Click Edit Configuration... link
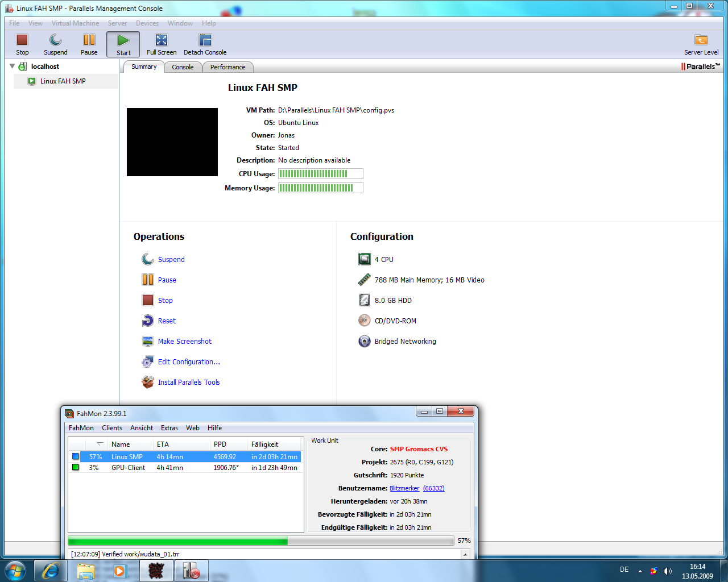 click(x=189, y=361)
